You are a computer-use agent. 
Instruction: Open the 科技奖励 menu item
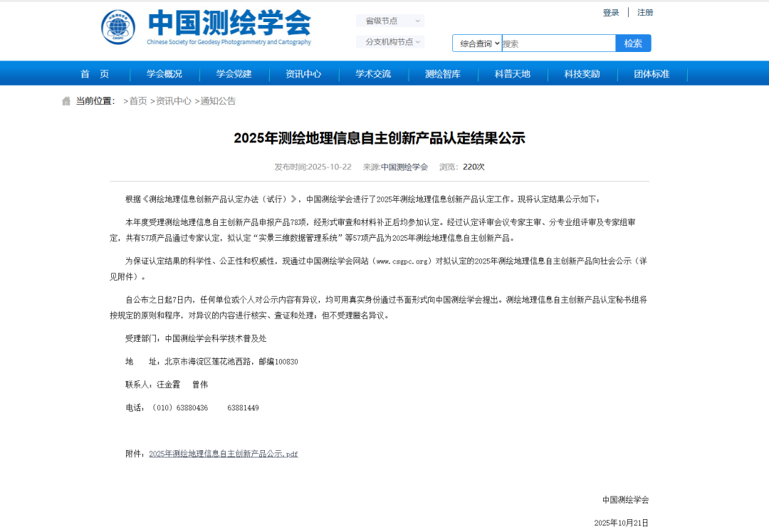pyautogui.click(x=582, y=74)
